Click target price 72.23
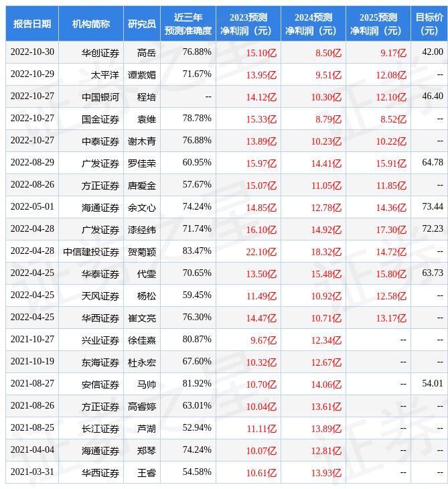Viewport: 448px width, 489px height. 433,229
